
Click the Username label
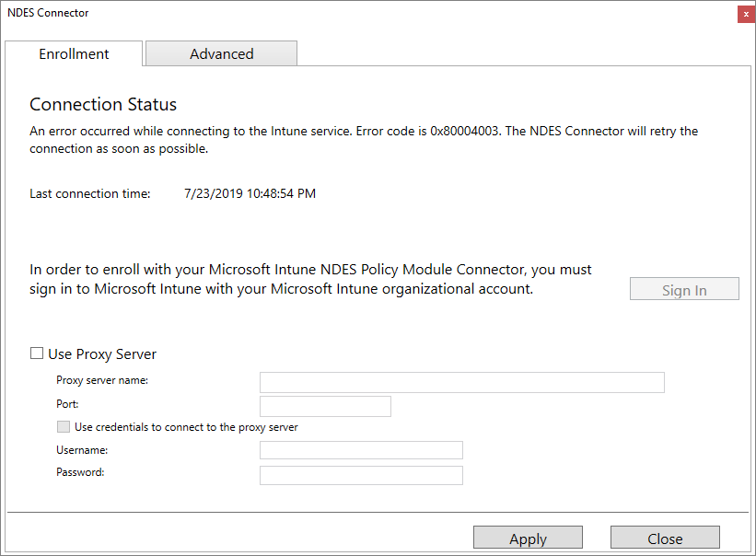(x=82, y=450)
